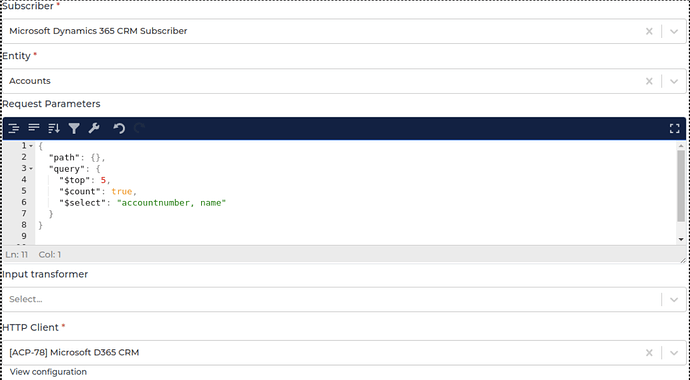The width and height of the screenshot is (690, 380).
Task: Toggle fullscreen mode of the JSON editor
Action: coord(675,128)
